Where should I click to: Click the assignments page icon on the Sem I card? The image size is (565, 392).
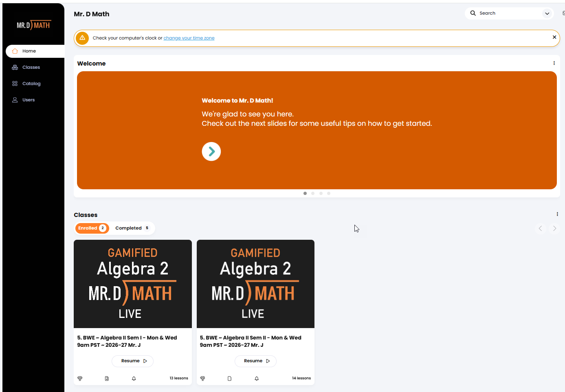[107, 379]
